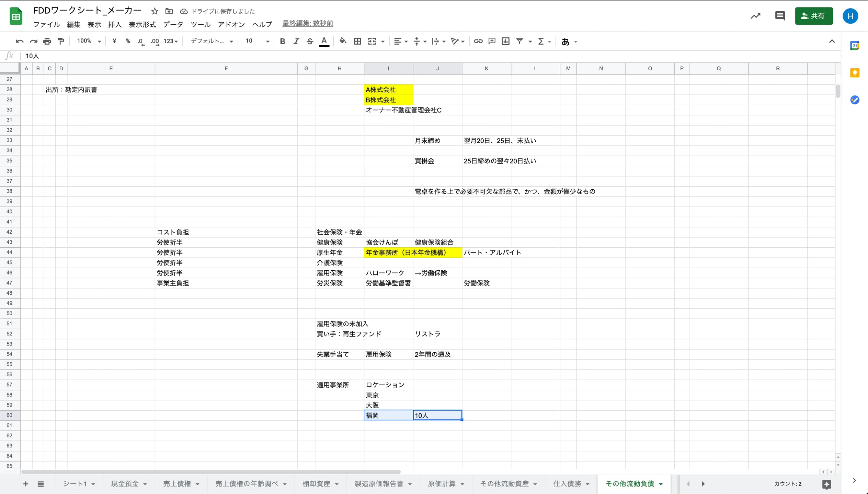Open the データ menu
Viewport: 868px width, 494px height.
point(173,24)
